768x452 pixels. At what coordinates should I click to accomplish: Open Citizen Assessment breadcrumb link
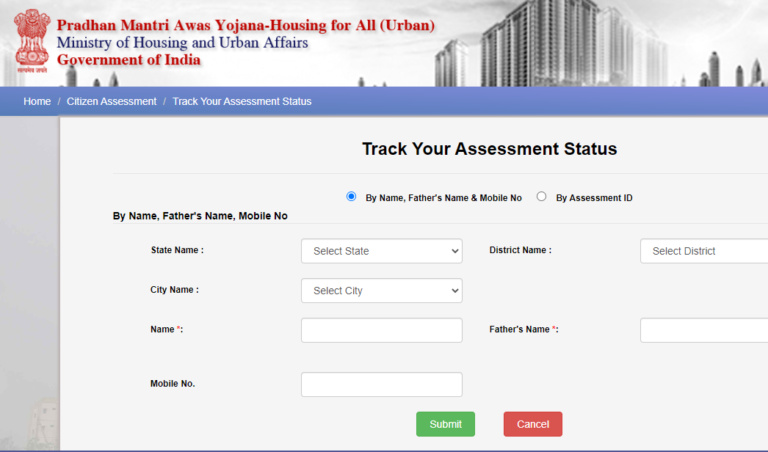click(112, 101)
